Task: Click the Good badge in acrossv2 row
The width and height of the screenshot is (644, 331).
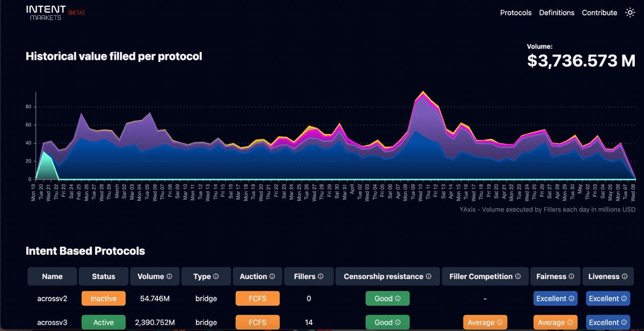Action: tap(387, 299)
